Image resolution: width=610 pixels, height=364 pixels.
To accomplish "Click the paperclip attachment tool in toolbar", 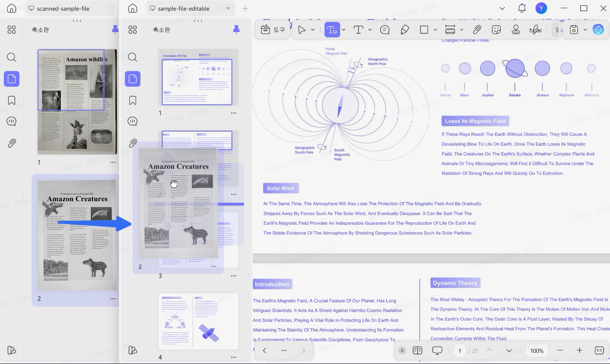I will click(x=477, y=30).
